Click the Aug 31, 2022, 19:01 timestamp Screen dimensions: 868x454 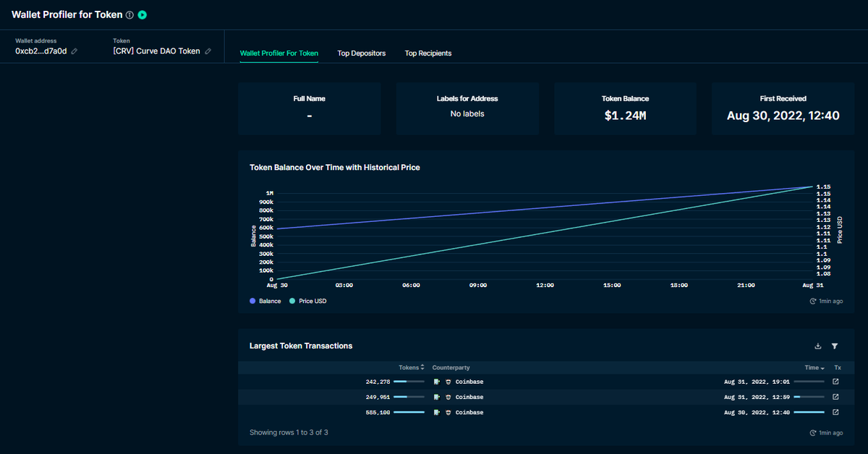(x=757, y=382)
